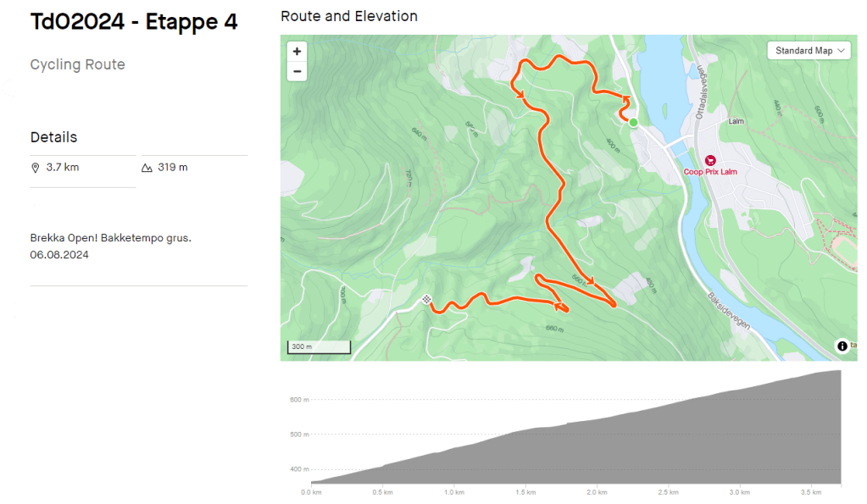Click the Lalm town label on map
The height and width of the screenshot is (504, 867).
[736, 122]
